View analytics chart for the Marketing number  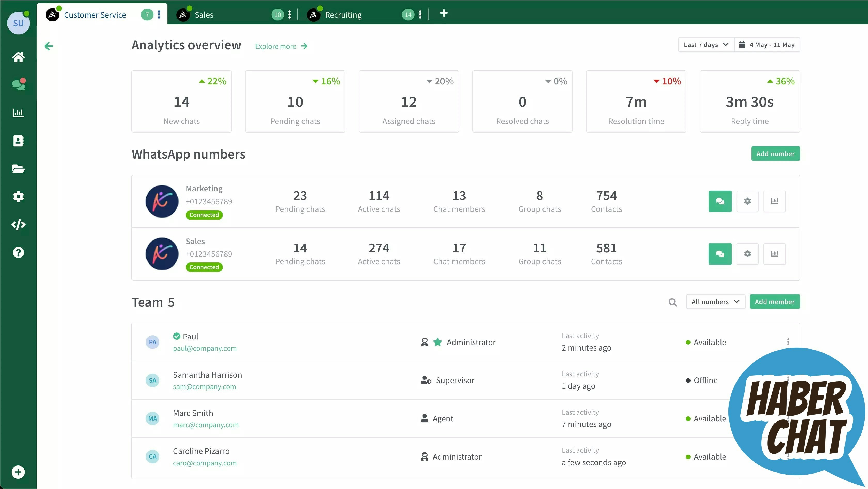pyautogui.click(x=774, y=201)
